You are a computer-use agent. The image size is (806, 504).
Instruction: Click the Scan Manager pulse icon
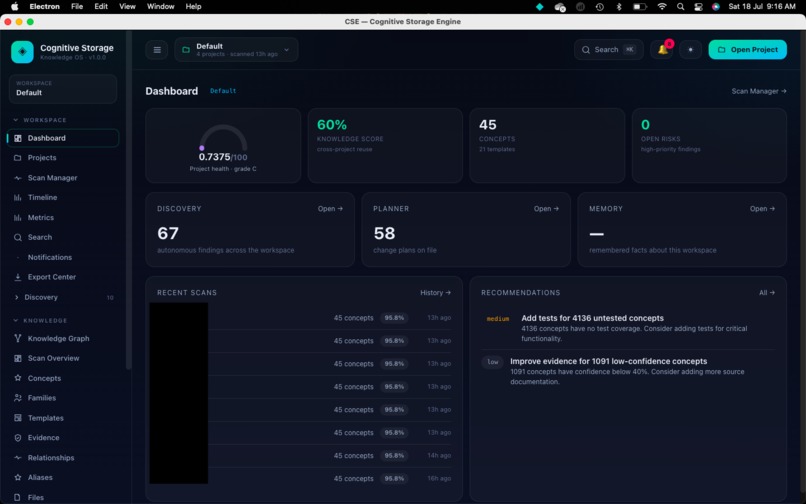tap(18, 178)
